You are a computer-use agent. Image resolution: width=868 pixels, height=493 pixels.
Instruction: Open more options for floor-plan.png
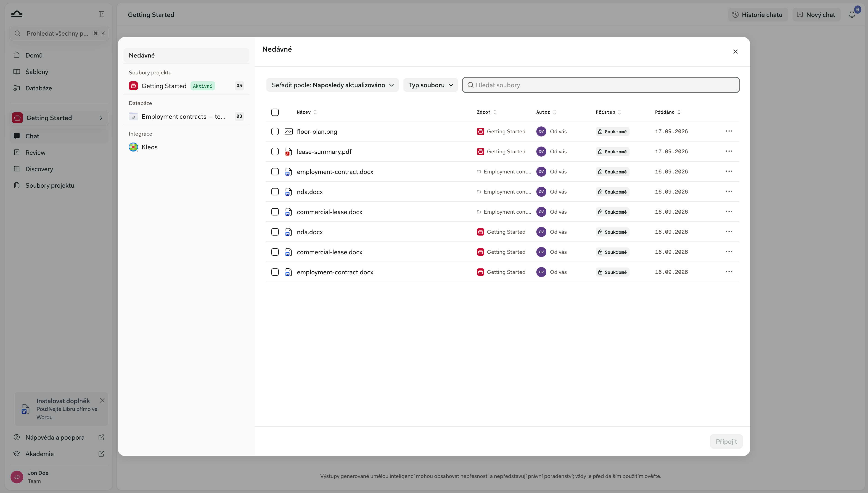pos(729,131)
